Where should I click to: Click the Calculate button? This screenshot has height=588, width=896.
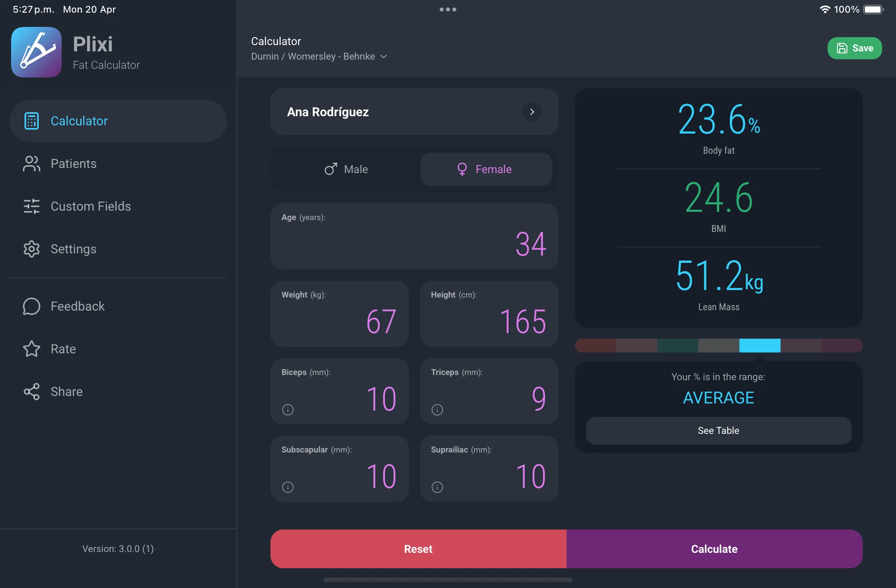(715, 549)
